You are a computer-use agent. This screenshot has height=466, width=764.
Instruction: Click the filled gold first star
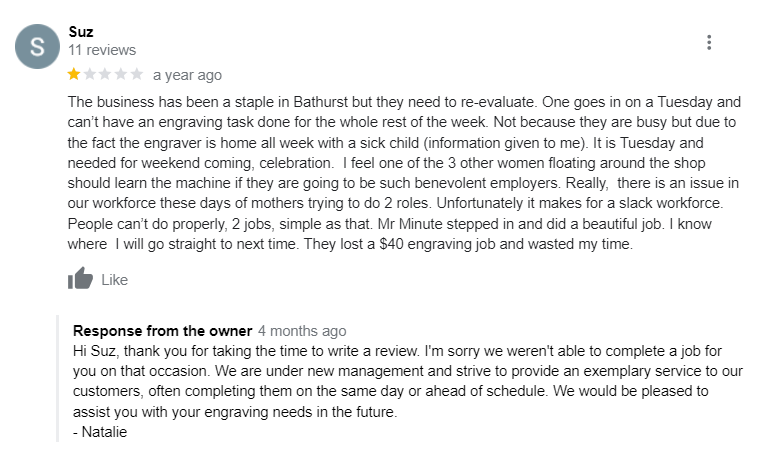[x=74, y=74]
